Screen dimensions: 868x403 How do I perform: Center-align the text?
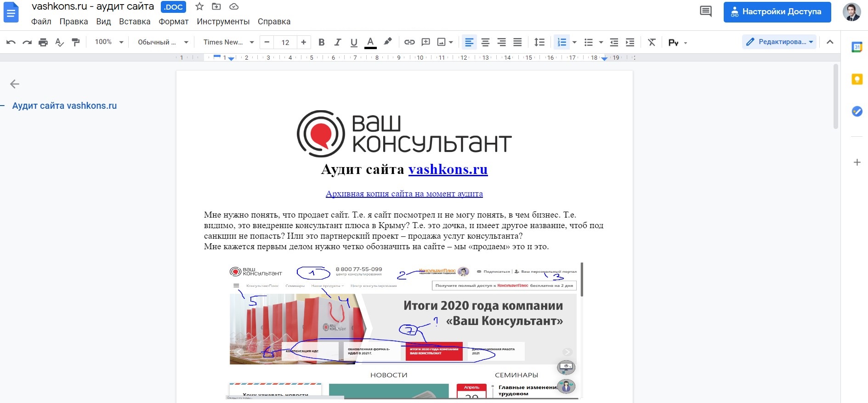pyautogui.click(x=485, y=42)
